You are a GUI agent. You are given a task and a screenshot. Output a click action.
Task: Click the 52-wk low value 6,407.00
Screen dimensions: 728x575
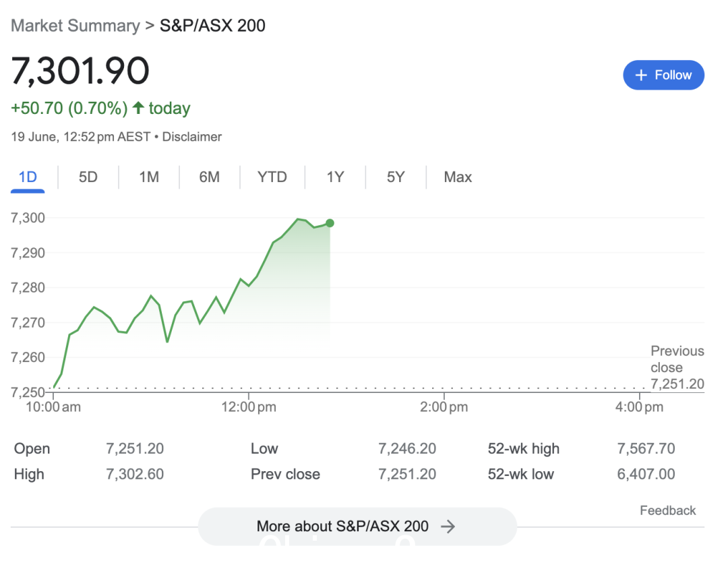pos(646,474)
